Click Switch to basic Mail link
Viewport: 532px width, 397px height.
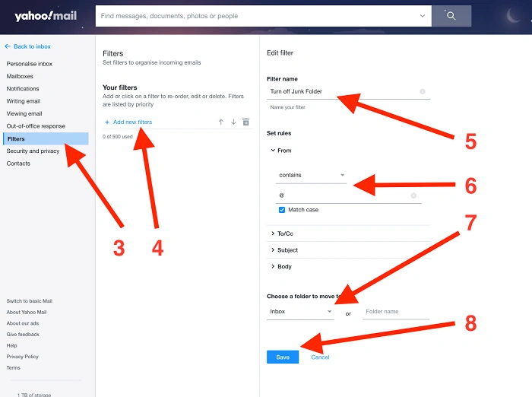pyautogui.click(x=29, y=301)
